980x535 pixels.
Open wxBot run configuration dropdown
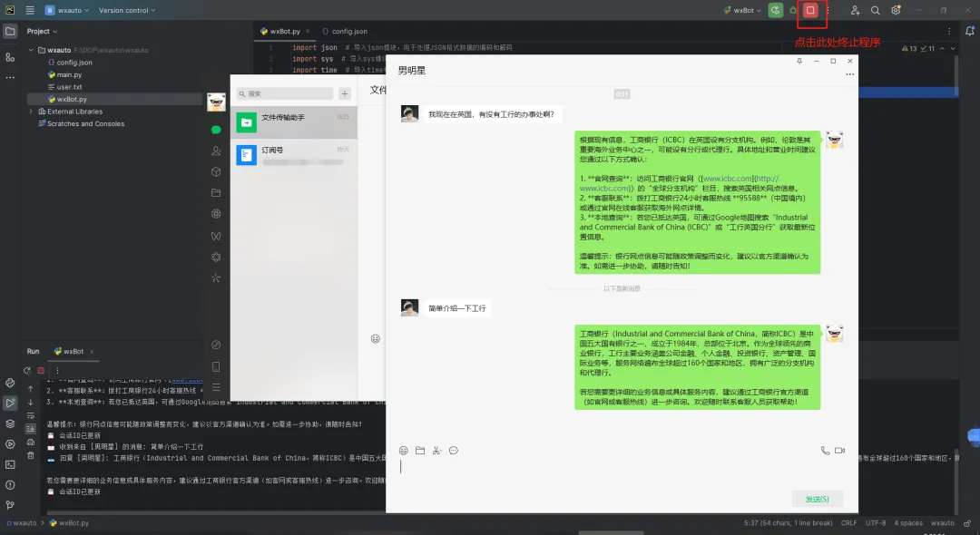click(x=742, y=10)
